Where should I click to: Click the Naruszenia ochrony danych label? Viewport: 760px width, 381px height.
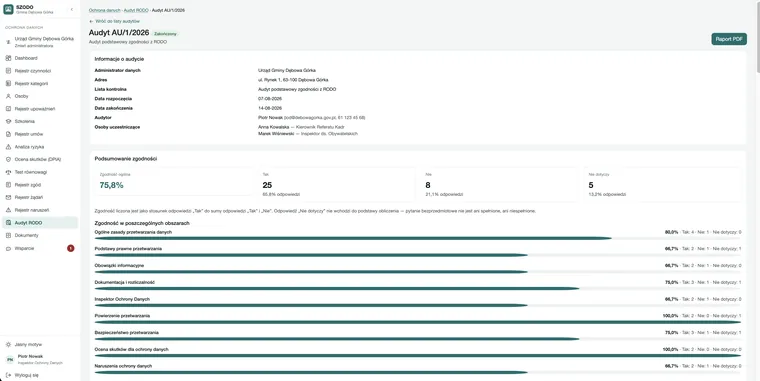pos(123,366)
